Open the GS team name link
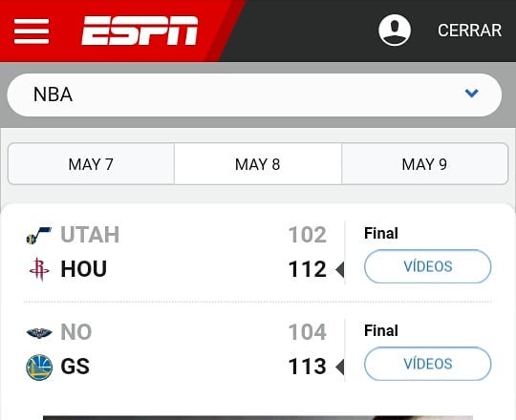This screenshot has width=516, height=420. (75, 367)
